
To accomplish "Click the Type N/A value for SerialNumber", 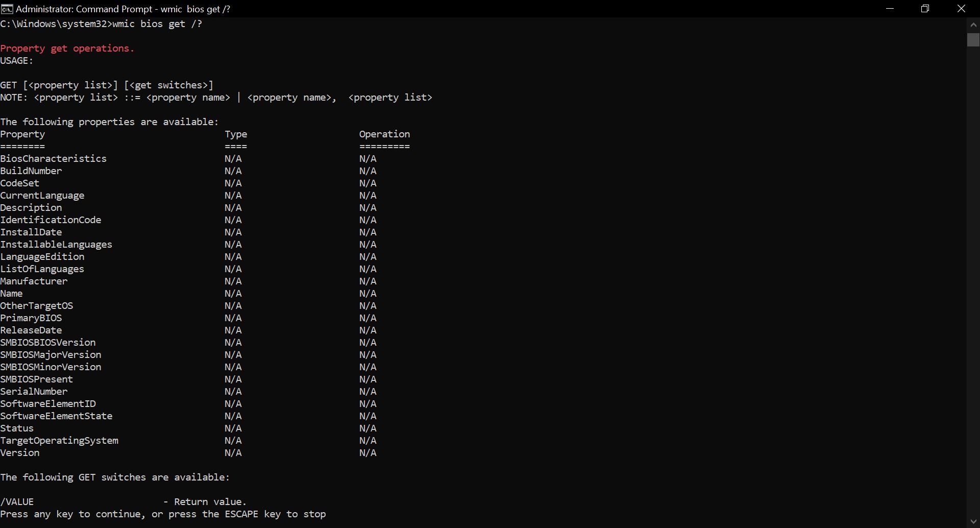I will click(x=233, y=392).
